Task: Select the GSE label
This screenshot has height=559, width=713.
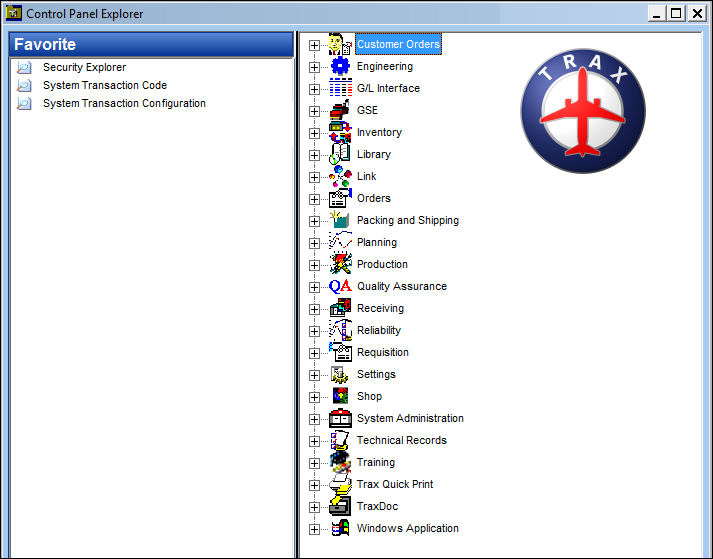Action: click(x=367, y=110)
